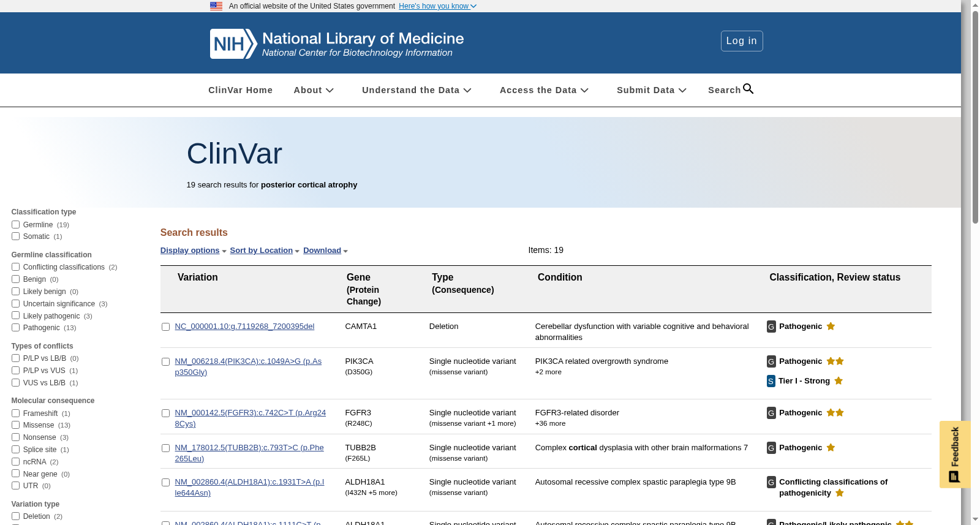Click the 'PIK3CA related overgrowth syndrome' condition
The height and width of the screenshot is (525, 980).
(601, 361)
